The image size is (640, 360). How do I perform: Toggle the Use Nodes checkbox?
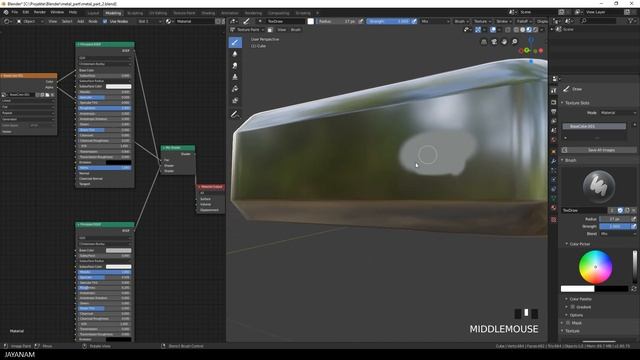pos(105,21)
